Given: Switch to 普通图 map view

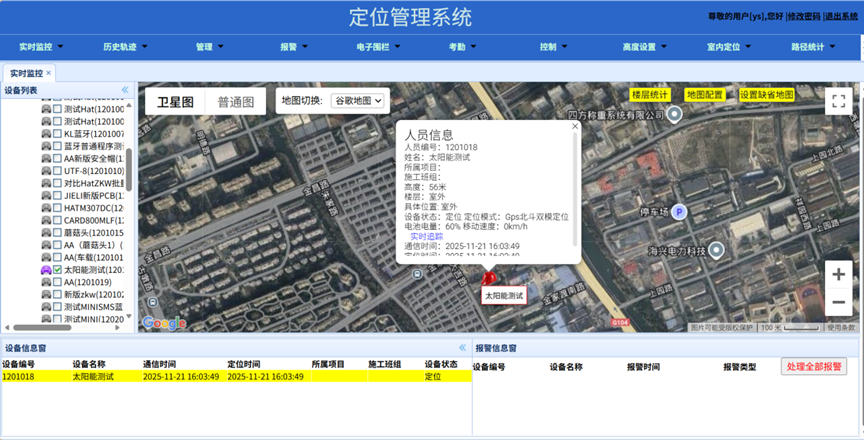Looking at the screenshot, I should click(235, 102).
